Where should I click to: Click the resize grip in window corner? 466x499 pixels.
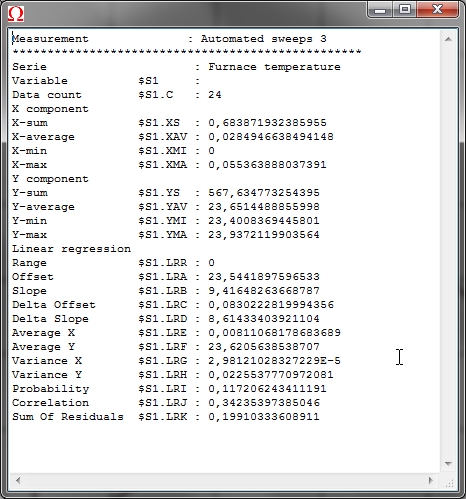(x=449, y=482)
